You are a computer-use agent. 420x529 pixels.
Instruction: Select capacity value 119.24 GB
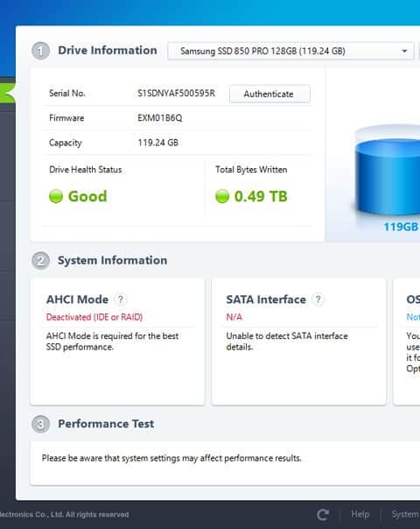pos(157,143)
